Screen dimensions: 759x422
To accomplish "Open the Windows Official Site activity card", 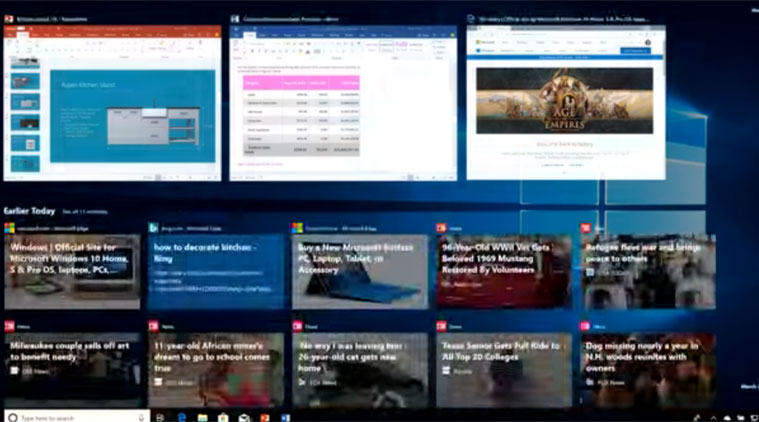I will (72, 272).
